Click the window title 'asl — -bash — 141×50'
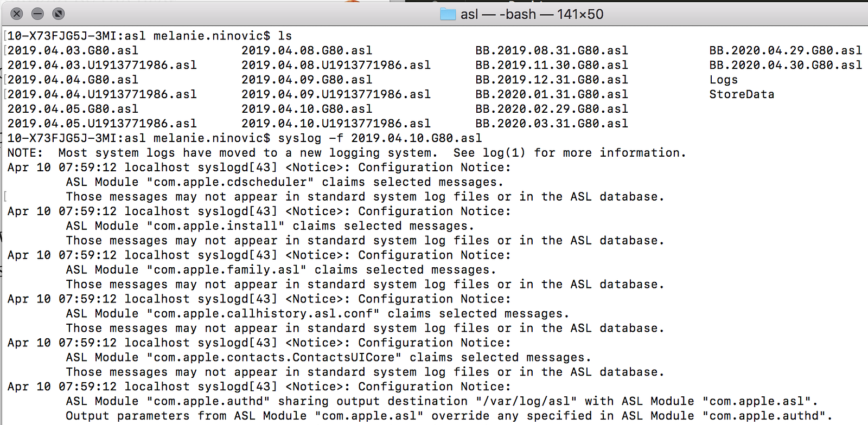The width and height of the screenshot is (868, 425). pyautogui.click(x=532, y=14)
